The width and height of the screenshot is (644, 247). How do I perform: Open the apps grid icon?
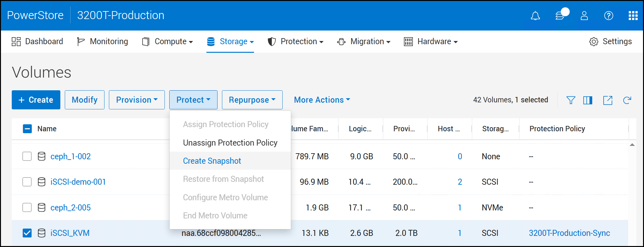coord(633,16)
